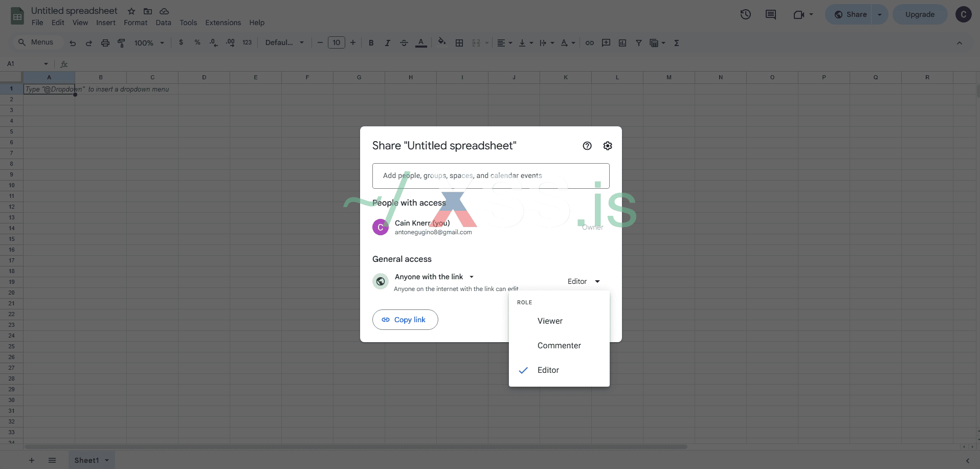The width and height of the screenshot is (980, 469).
Task: Open the vertical align dropdown
Action: [x=526, y=43]
